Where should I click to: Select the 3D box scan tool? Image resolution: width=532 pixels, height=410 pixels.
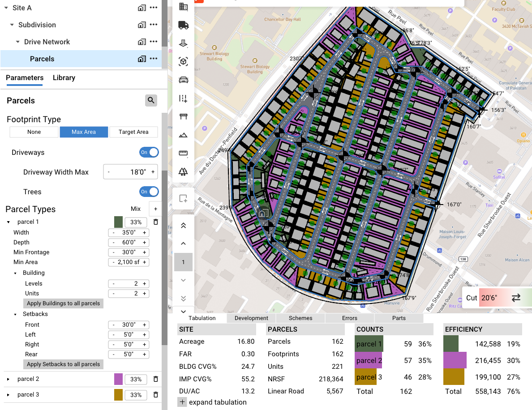point(183,61)
